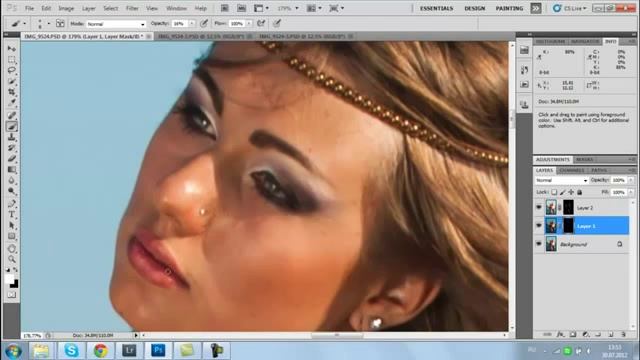Open brush Opacity slider arrow
Screen dimensions: 640x360
pyautogui.click(x=192, y=24)
